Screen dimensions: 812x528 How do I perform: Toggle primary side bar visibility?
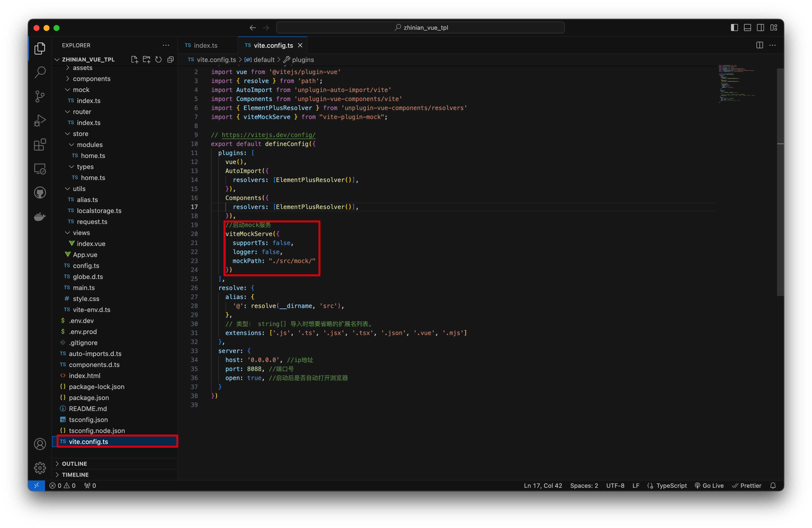point(734,28)
